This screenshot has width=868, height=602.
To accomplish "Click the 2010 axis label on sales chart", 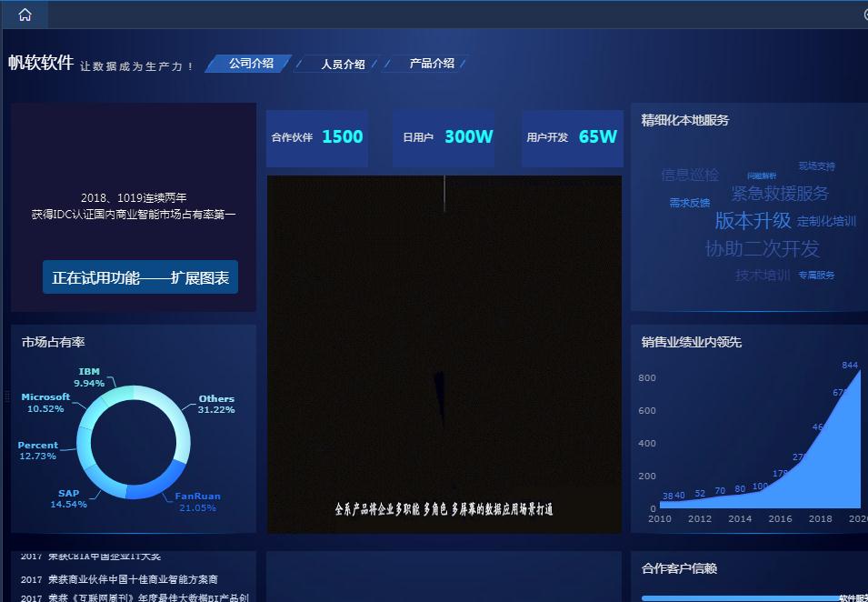I will pyautogui.click(x=659, y=519).
